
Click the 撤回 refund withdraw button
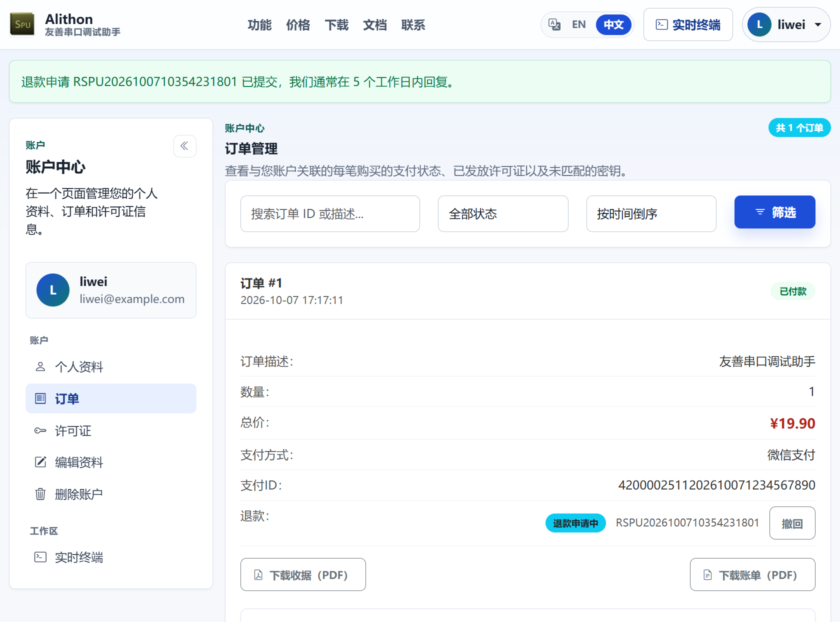point(792,523)
